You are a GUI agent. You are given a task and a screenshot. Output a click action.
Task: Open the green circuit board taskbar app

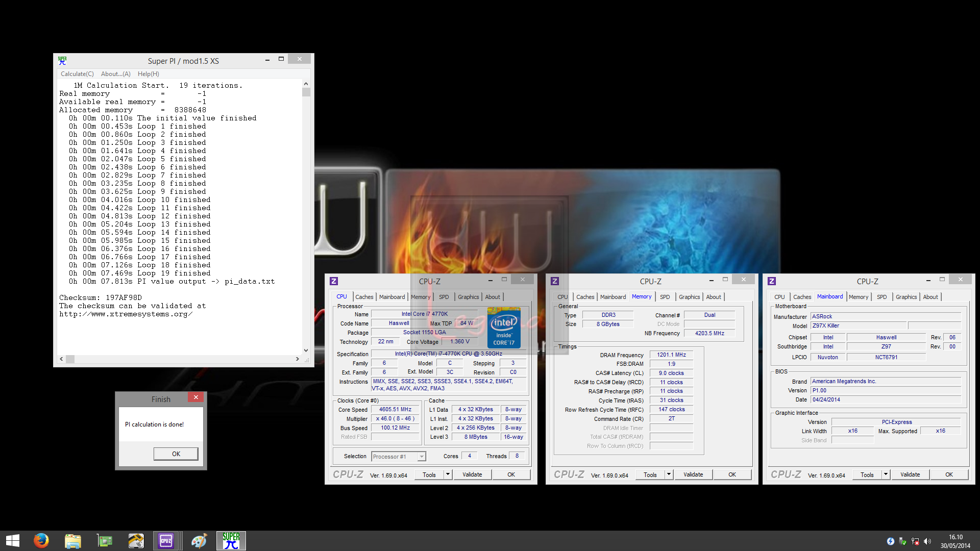pyautogui.click(x=105, y=541)
